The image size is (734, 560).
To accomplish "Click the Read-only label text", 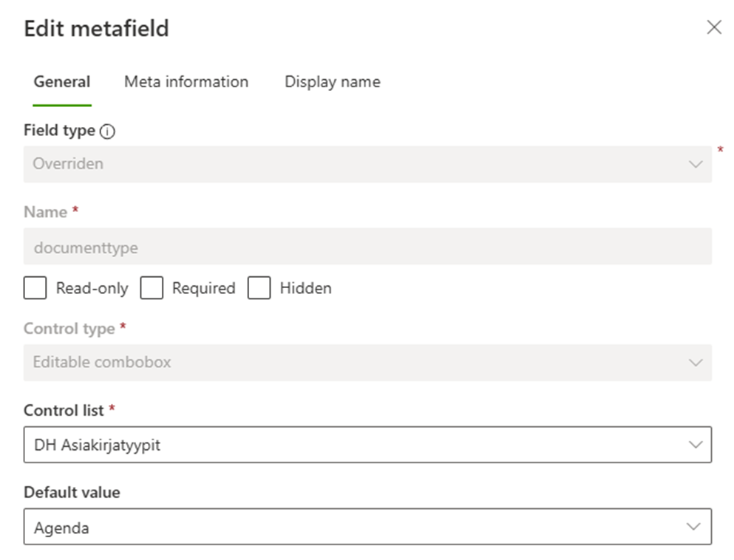I will click(x=92, y=288).
